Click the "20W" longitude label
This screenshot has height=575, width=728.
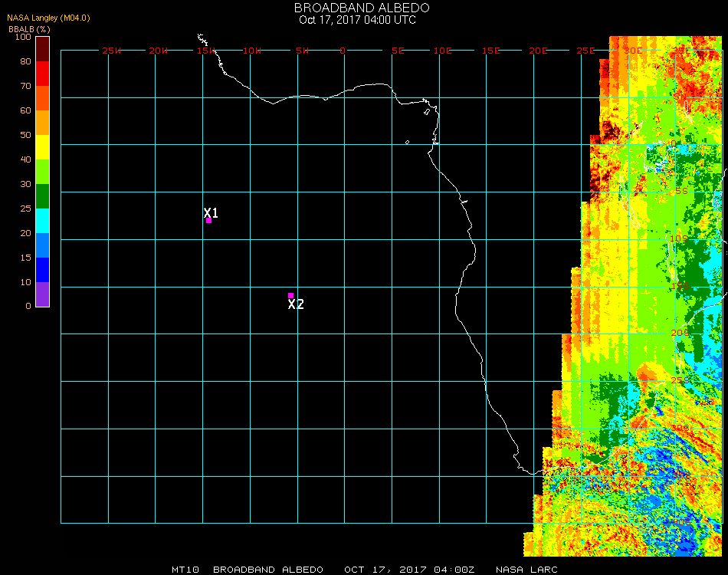[x=159, y=51]
